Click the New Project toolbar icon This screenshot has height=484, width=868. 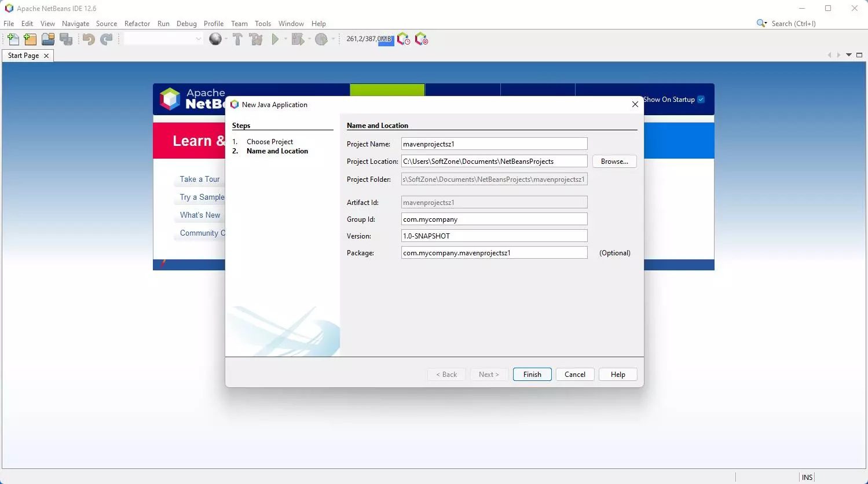point(30,39)
